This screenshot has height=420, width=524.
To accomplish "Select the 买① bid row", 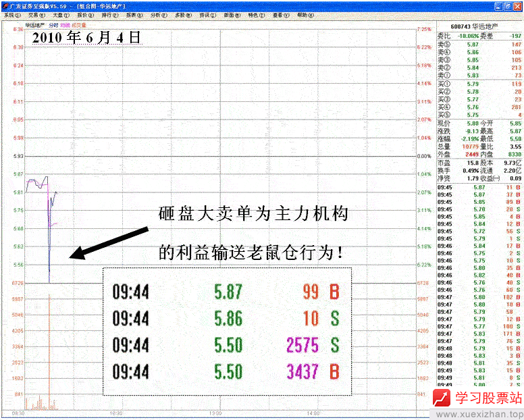I will click(x=479, y=84).
